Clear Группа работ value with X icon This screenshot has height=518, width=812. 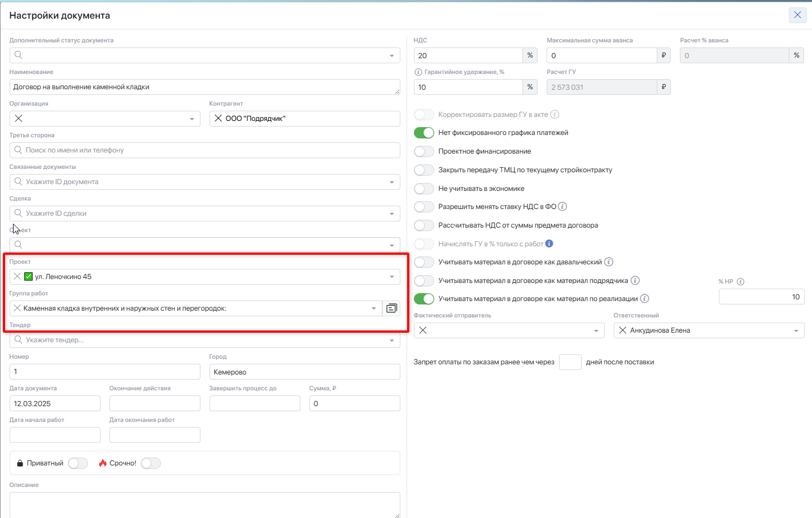coord(18,308)
